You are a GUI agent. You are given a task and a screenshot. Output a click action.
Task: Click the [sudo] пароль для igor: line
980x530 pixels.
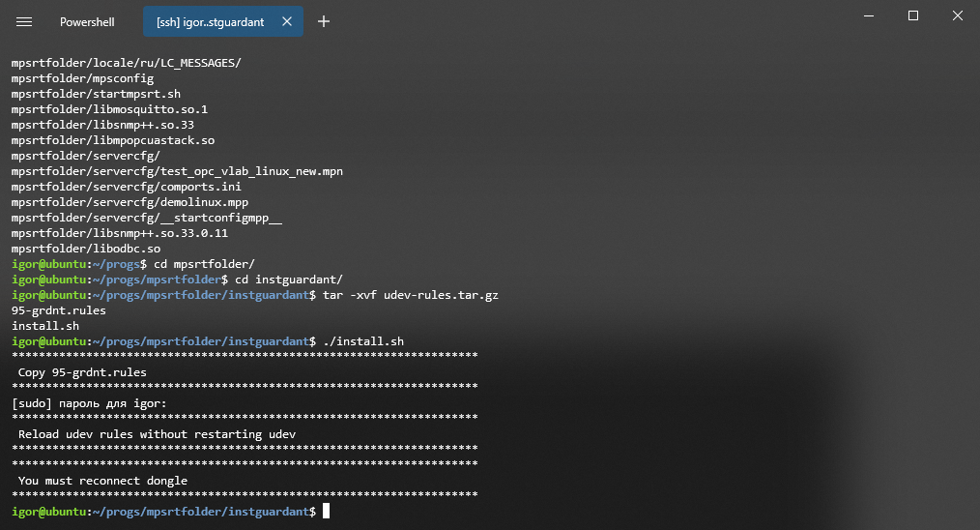pyautogui.click(x=89, y=403)
